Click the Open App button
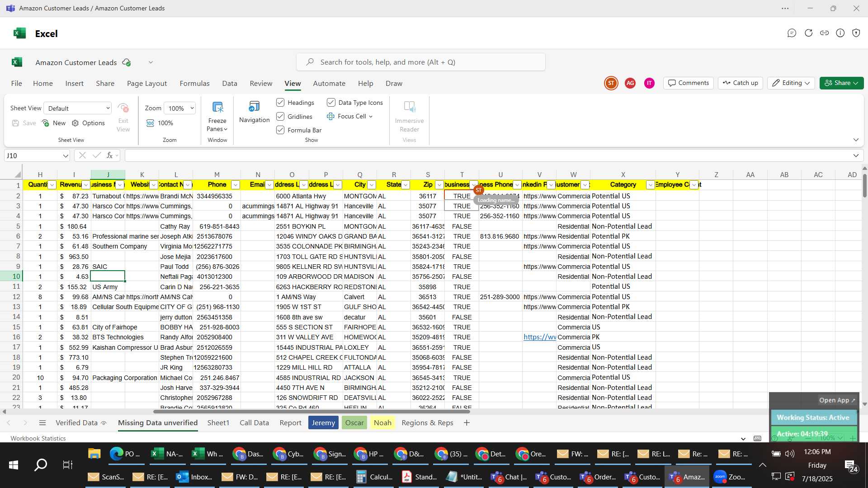868x488 pixels. tap(837, 400)
